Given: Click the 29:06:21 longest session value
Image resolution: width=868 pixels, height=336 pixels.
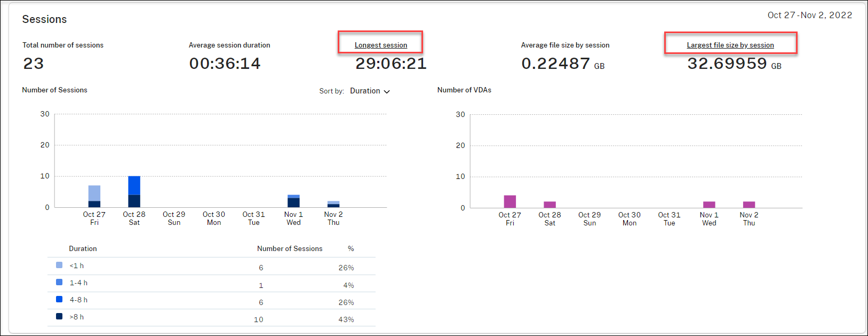Looking at the screenshot, I should (x=391, y=64).
